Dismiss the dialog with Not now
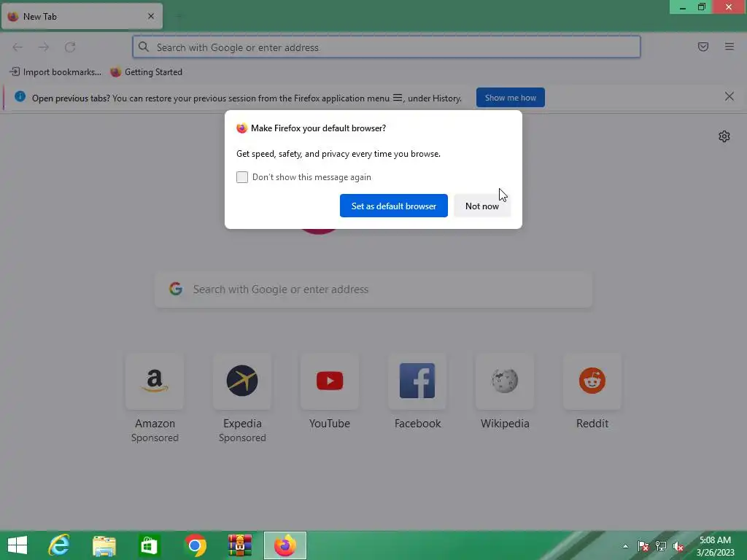 pos(482,206)
